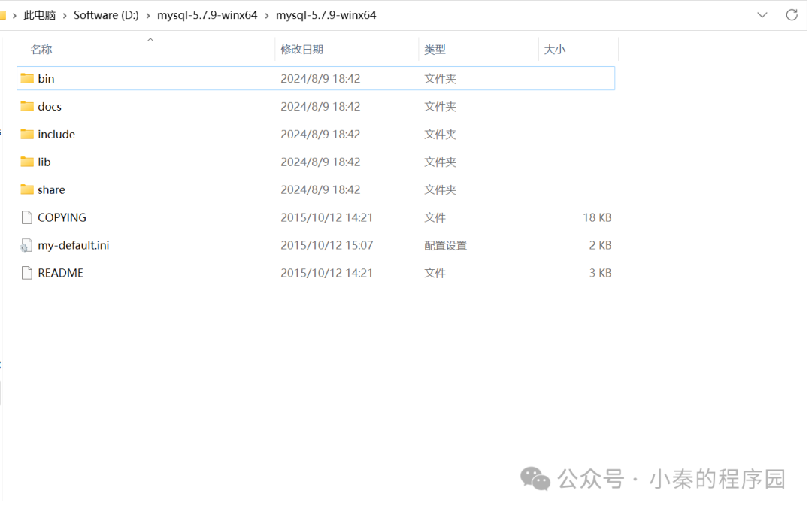Viewport: 812px width, 512px height.
Task: Select the include folder name
Action: [x=56, y=134]
